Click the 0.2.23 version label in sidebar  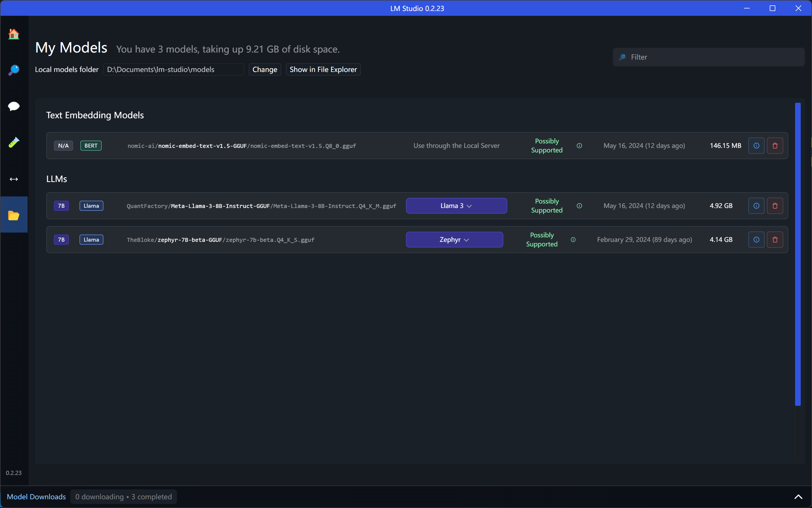14,473
